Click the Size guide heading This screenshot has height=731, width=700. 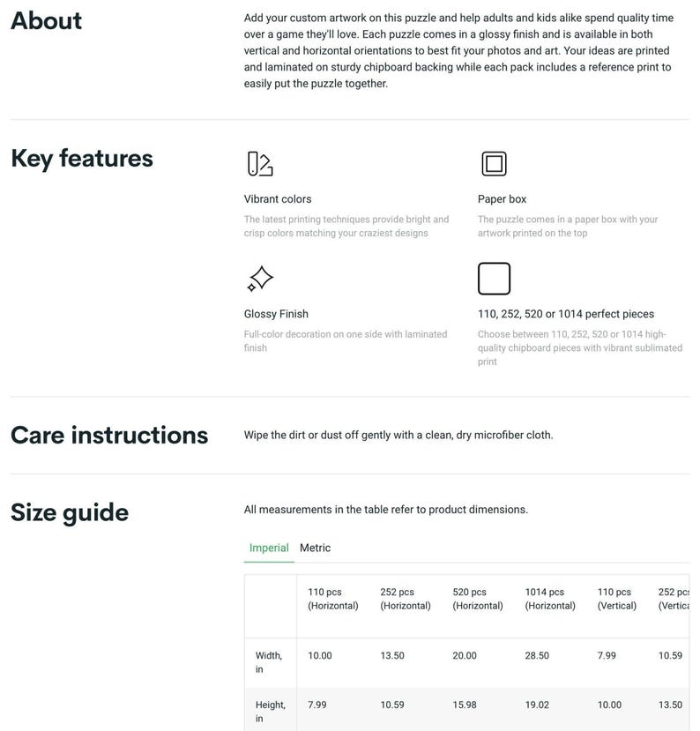70,513
